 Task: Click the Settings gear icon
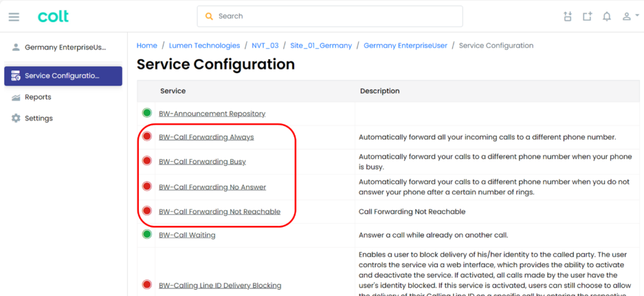pyautogui.click(x=16, y=118)
